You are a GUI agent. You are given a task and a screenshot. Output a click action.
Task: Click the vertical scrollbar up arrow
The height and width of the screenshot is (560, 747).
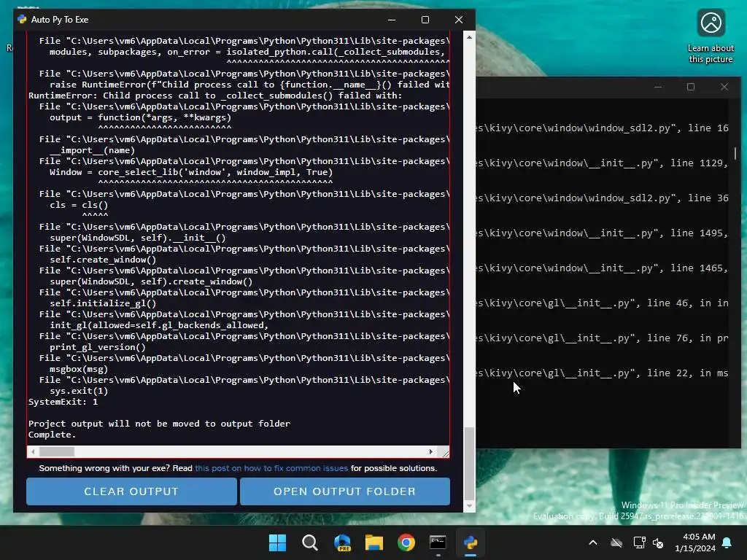[469, 37]
